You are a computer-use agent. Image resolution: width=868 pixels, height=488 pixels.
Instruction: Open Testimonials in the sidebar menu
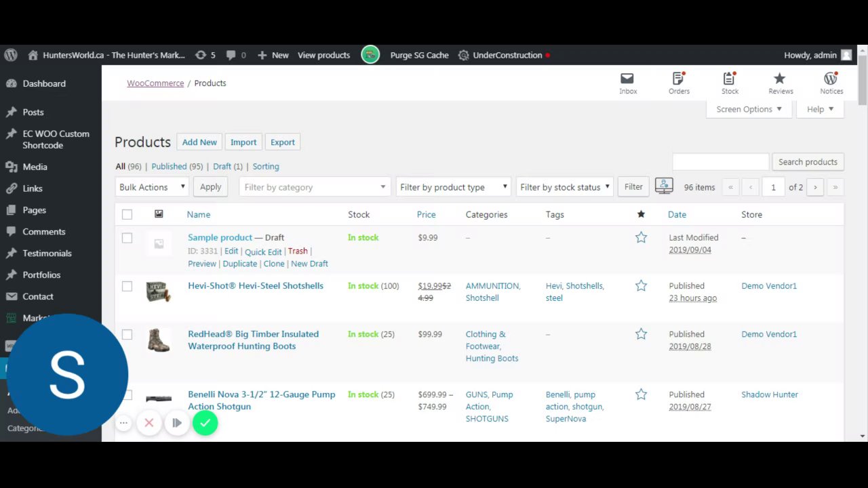tap(47, 253)
